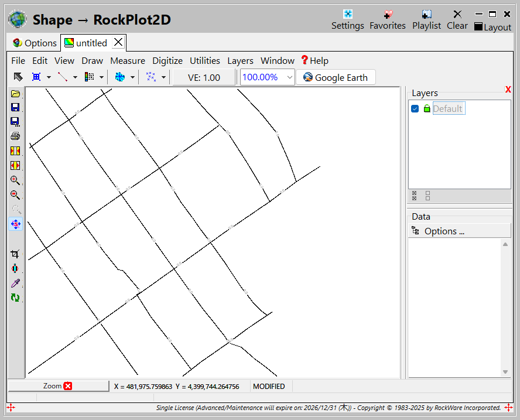Screen dimensions: 520x420
Task: Open the zoom percentage dropdown
Action: pos(289,77)
